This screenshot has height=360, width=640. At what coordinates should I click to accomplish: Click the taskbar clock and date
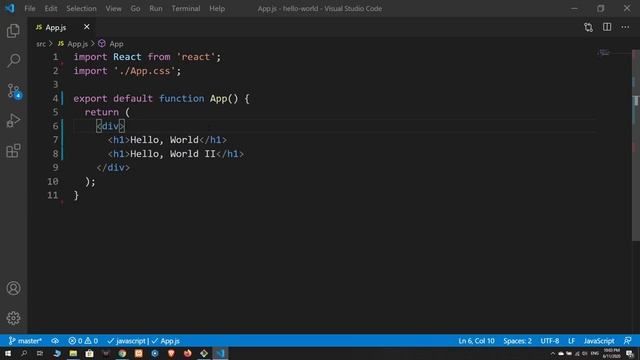(x=611, y=353)
